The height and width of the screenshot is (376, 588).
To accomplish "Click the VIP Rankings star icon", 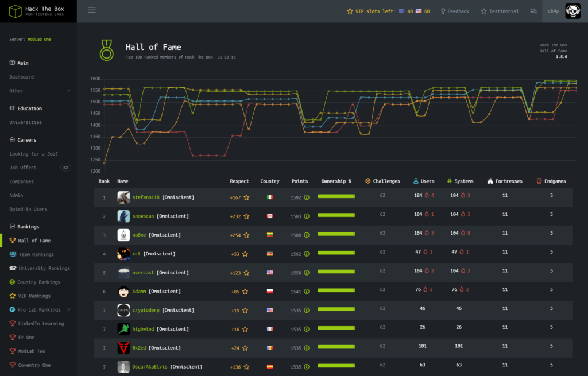I will [x=13, y=296].
